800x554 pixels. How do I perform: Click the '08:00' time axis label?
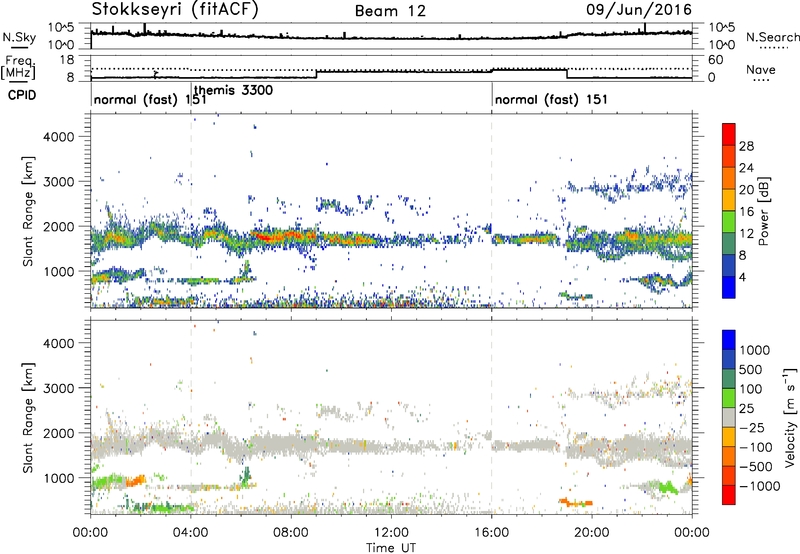[x=290, y=533]
